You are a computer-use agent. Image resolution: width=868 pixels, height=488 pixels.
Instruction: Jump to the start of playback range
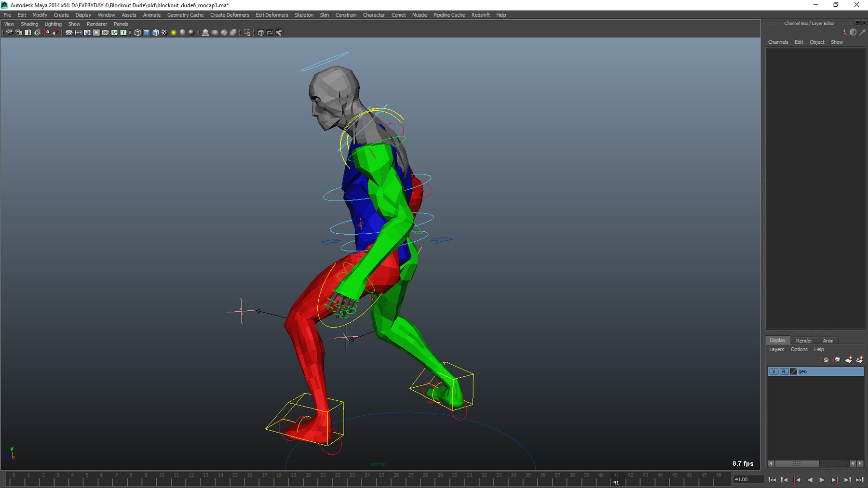tap(772, 480)
